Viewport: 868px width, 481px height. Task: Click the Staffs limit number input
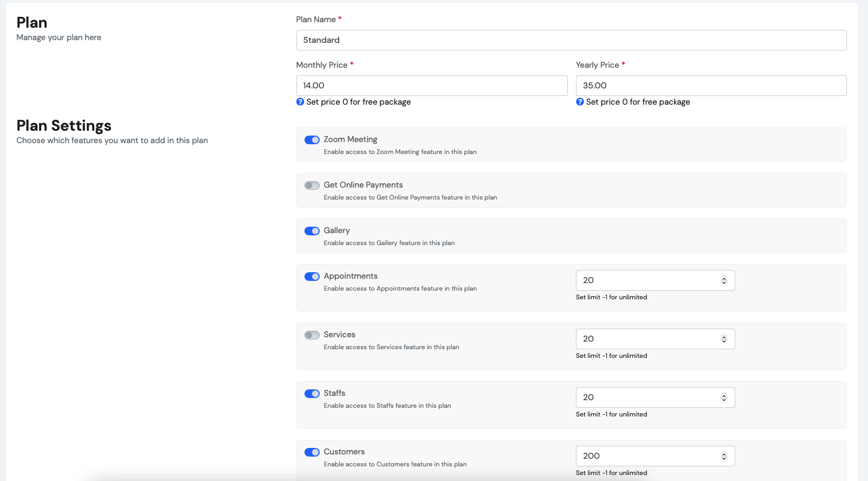point(645,397)
